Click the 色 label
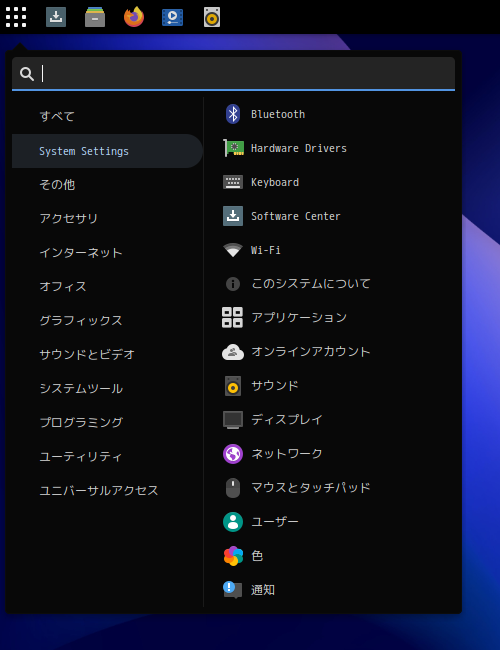This screenshot has width=500, height=650. coord(257,556)
